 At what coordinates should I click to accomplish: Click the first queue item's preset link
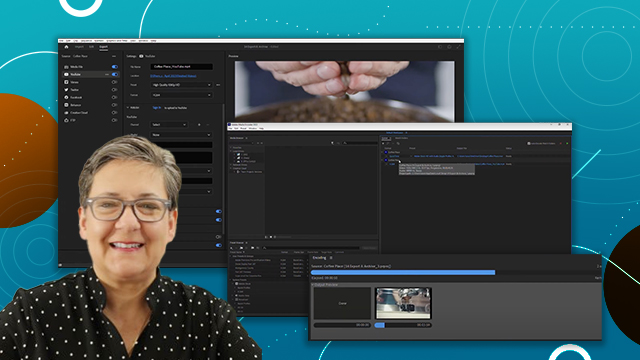click(x=434, y=156)
